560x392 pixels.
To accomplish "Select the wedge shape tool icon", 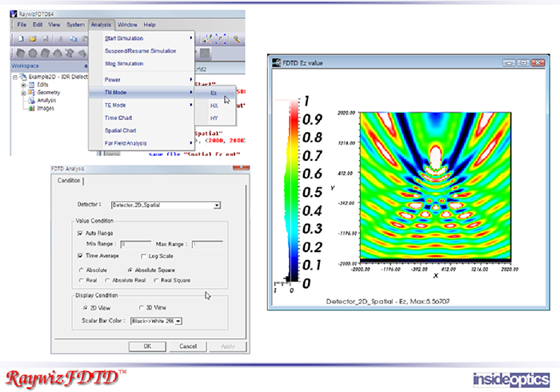I will pos(82,53).
